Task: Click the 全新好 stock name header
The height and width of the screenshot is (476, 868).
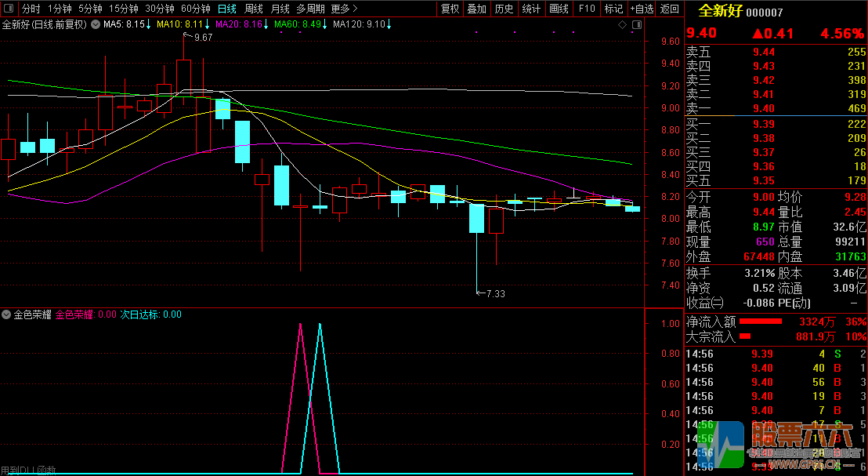Action: click(x=719, y=12)
